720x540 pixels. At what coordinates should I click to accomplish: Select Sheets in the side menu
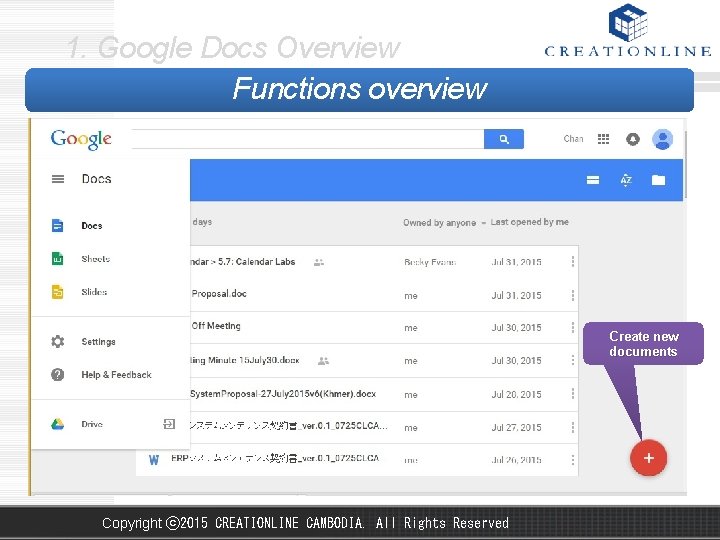(x=110, y=259)
